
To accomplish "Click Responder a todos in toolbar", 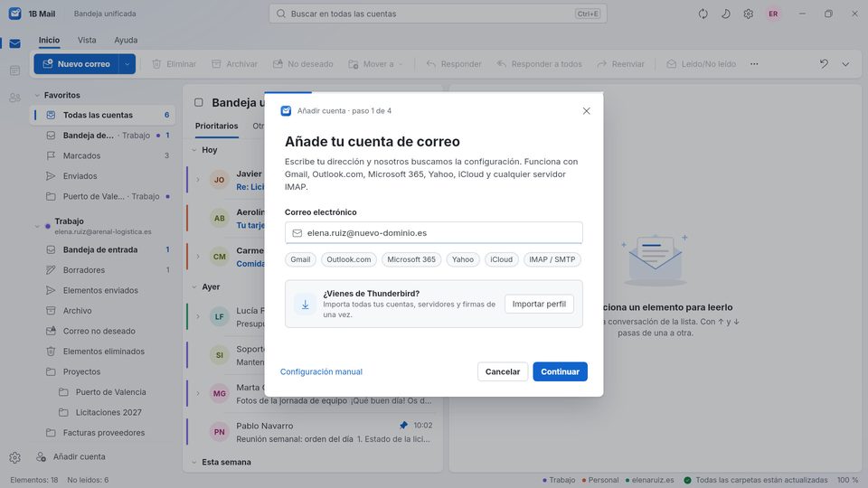I will (539, 64).
